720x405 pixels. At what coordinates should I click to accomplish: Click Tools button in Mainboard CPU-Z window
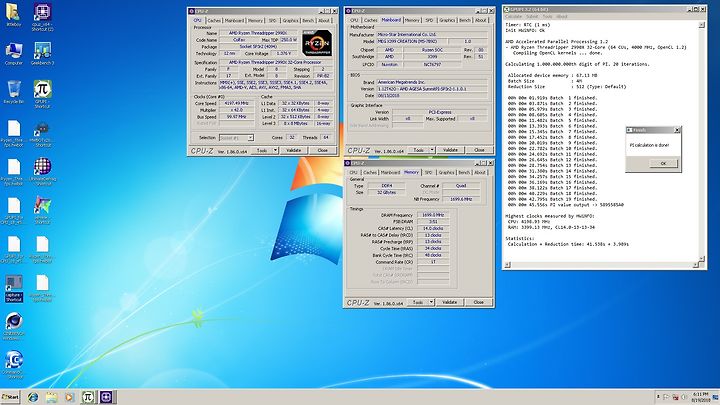coord(418,150)
